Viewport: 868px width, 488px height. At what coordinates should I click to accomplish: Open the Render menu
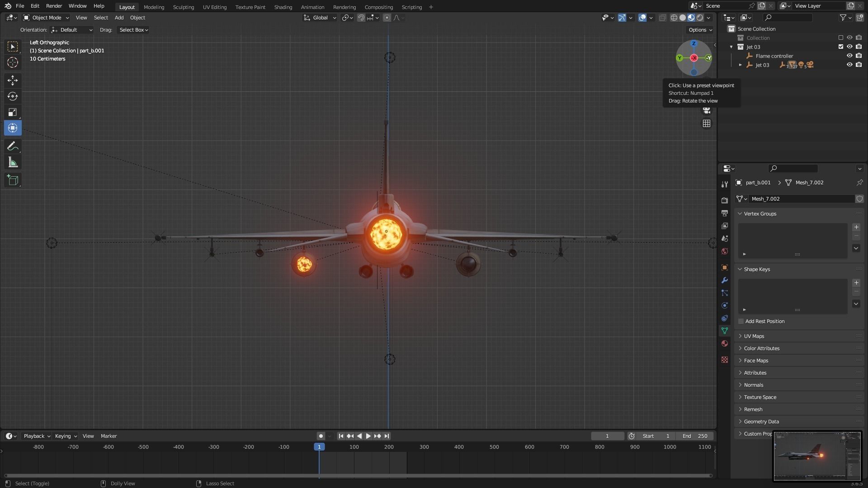(x=54, y=6)
